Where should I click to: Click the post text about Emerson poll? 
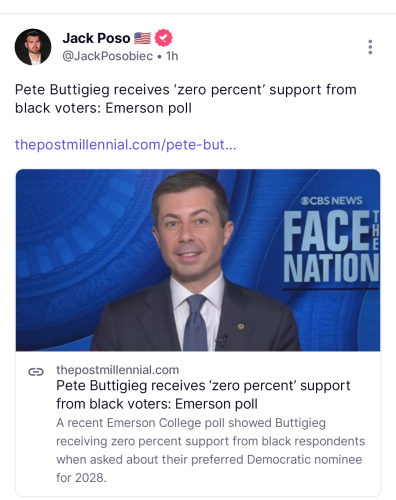click(x=186, y=99)
